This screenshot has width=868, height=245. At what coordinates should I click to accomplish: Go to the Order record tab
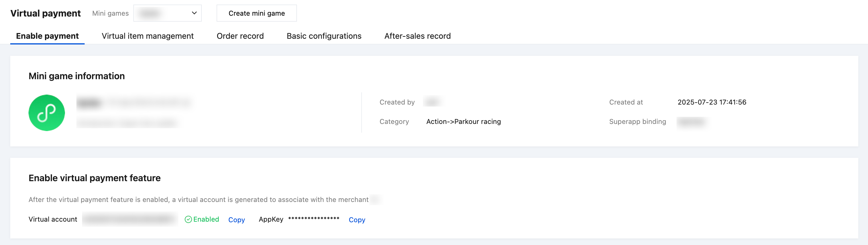(x=240, y=36)
